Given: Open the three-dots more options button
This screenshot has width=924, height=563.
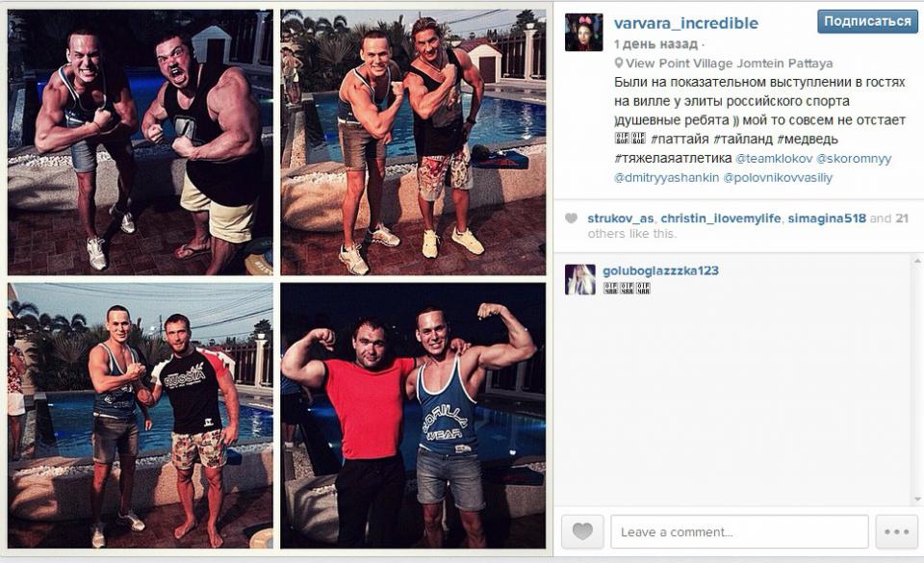Looking at the screenshot, I should pyautogui.click(x=896, y=531).
